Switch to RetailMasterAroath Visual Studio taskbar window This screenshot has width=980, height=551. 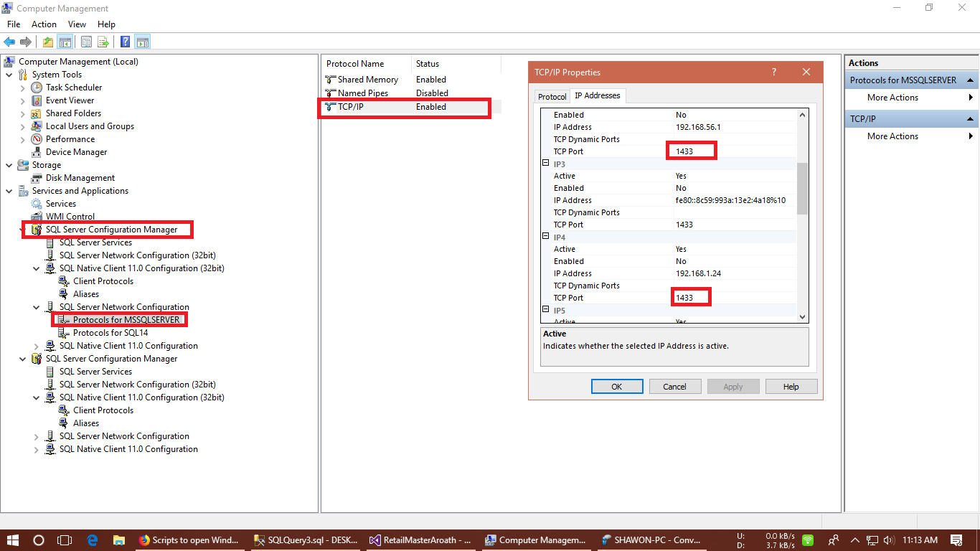pyautogui.click(x=420, y=540)
